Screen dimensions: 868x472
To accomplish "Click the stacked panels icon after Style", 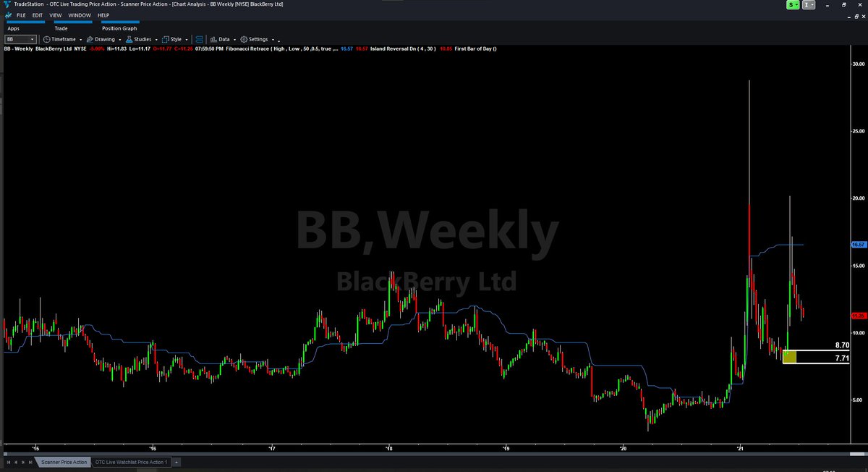I will 200,39.
